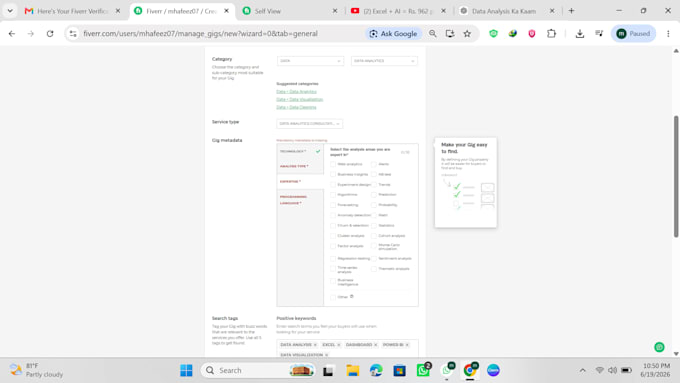Screen dimensions: 680x383
Task: Open the weather widget showing Partly cloudy
Action: point(36,370)
